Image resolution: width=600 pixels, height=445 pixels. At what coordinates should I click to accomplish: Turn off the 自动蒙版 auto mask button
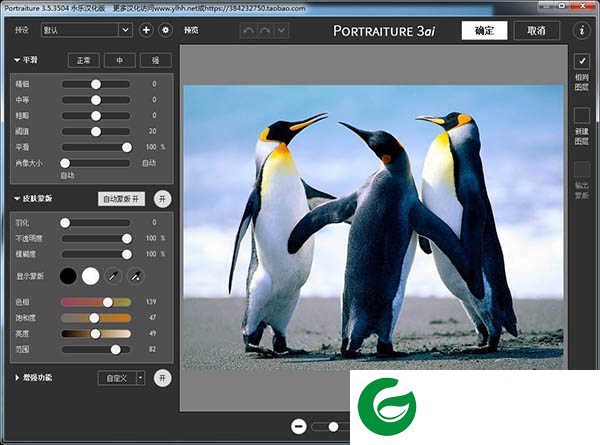121,199
